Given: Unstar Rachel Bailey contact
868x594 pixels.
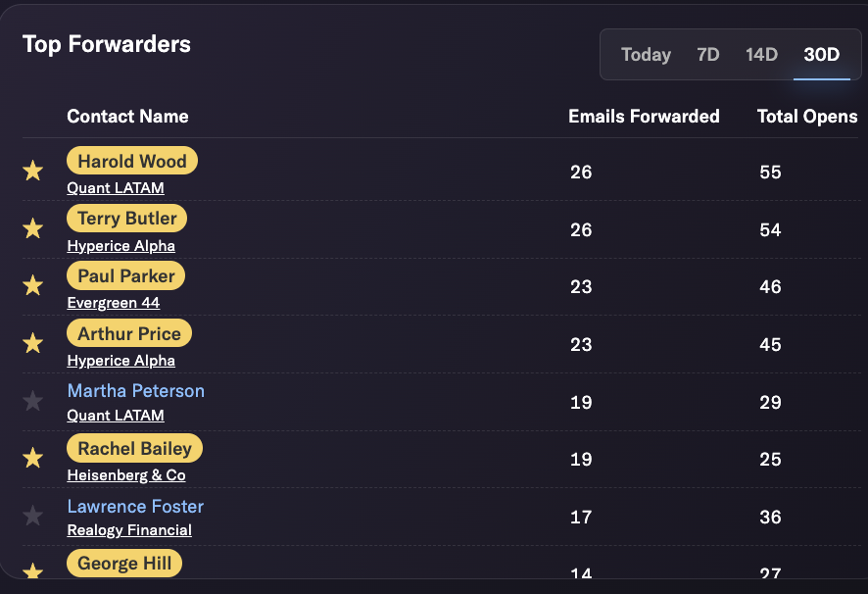Looking at the screenshot, I should click(x=32, y=458).
